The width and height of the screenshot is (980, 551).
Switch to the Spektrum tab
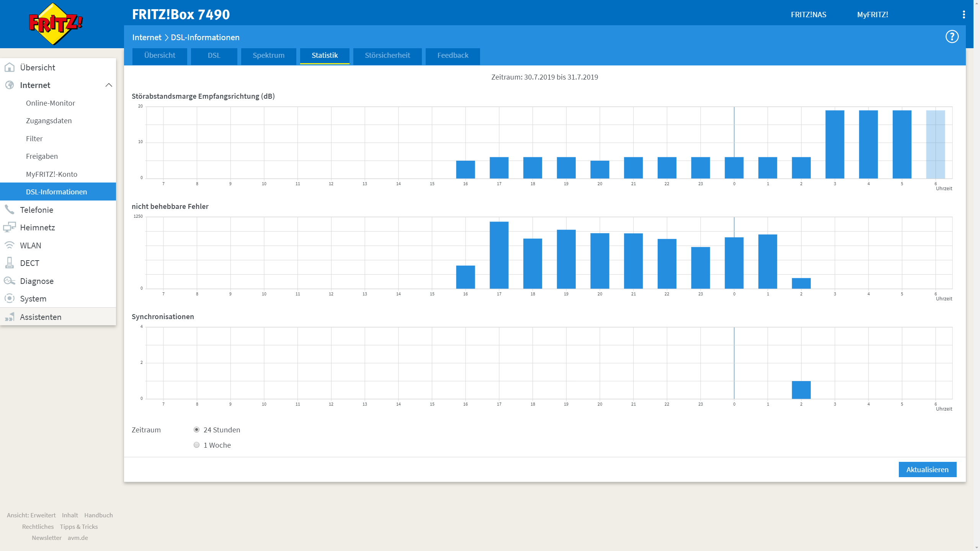[268, 55]
